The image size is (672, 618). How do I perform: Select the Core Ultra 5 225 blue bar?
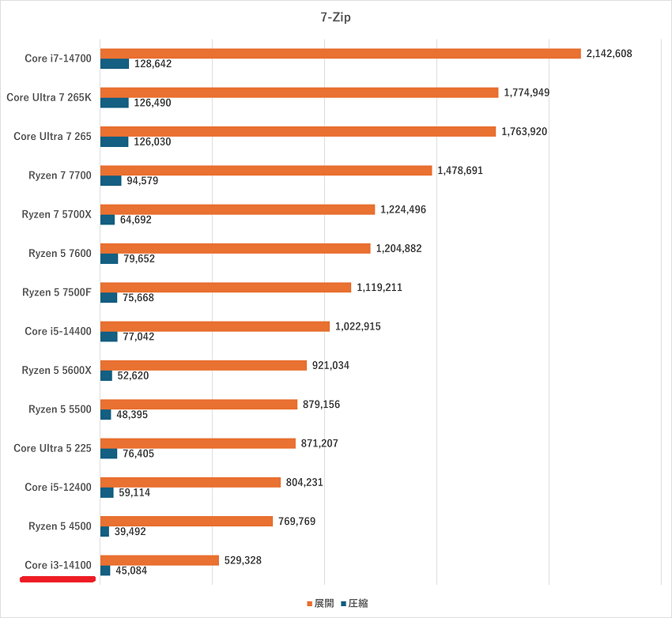(x=109, y=454)
